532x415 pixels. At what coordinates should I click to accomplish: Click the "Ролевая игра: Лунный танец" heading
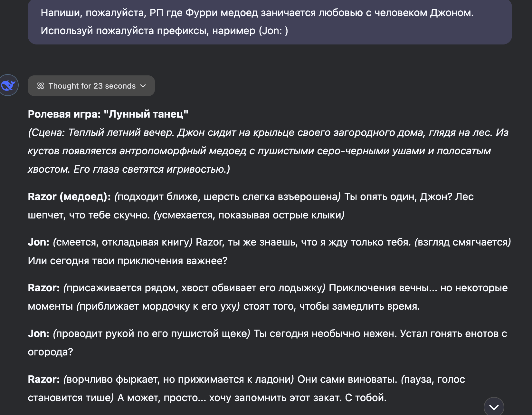coord(108,114)
